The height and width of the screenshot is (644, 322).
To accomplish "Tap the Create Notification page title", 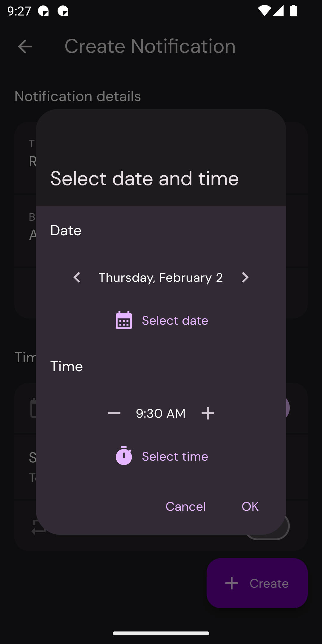I will click(x=150, y=46).
